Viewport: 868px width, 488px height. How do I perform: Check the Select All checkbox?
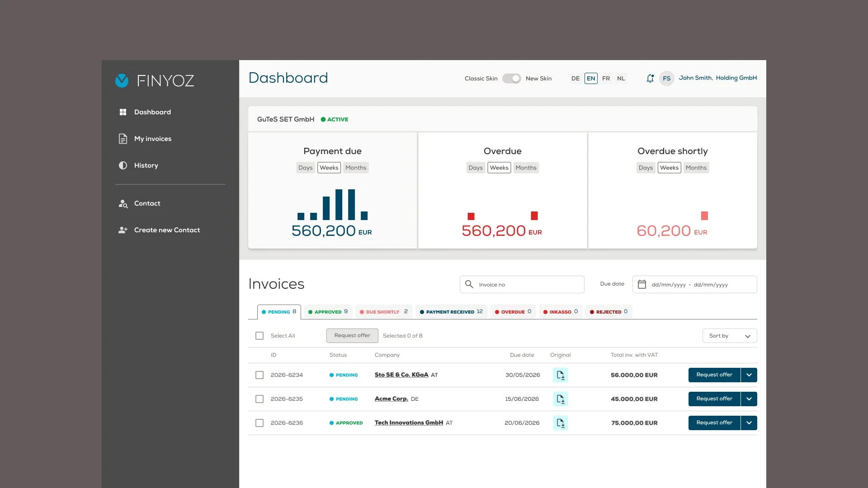tap(259, 336)
